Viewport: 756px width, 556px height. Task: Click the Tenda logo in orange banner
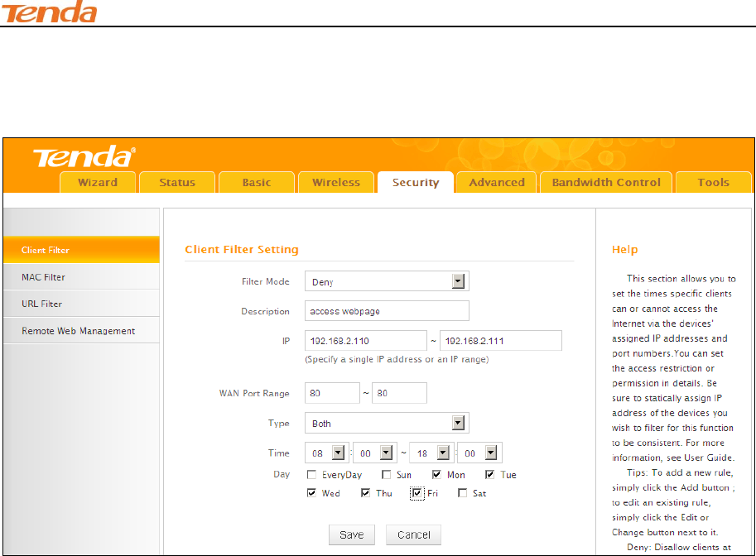point(84,156)
